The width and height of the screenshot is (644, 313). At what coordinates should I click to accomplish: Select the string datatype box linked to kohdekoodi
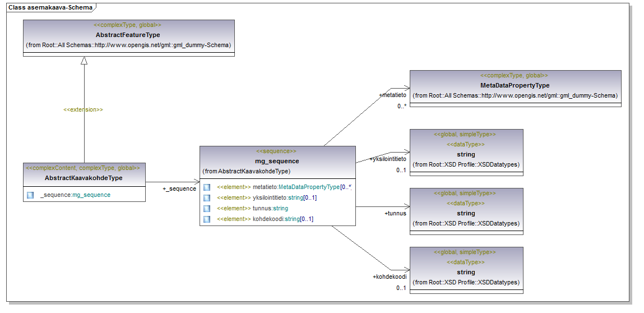click(466, 272)
